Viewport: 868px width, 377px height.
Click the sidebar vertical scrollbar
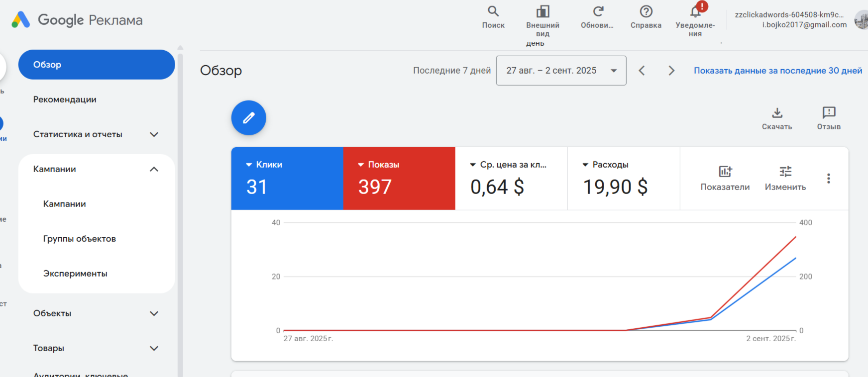[x=180, y=214]
